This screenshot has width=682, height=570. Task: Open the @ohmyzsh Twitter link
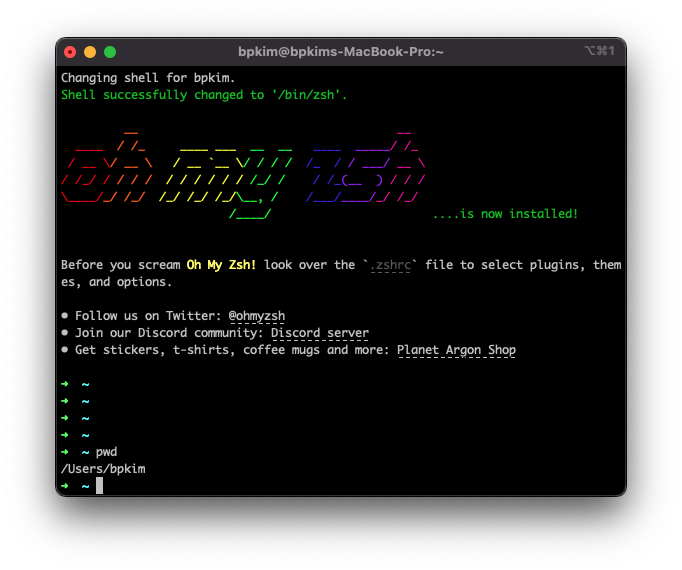(257, 316)
